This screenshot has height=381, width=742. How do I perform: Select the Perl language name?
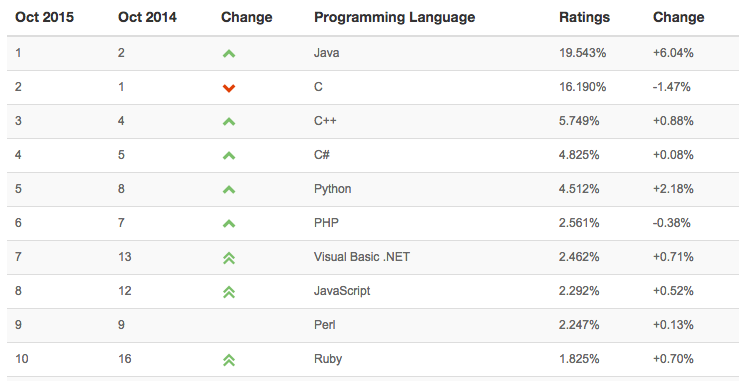[325, 325]
